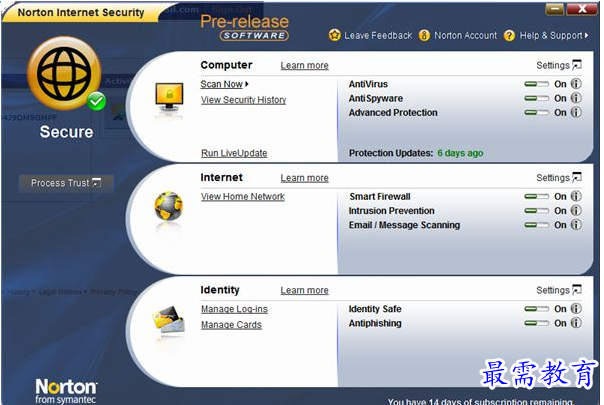Toggle the Smart Firewall switch
Screen dimensions: 604x405
point(536,197)
